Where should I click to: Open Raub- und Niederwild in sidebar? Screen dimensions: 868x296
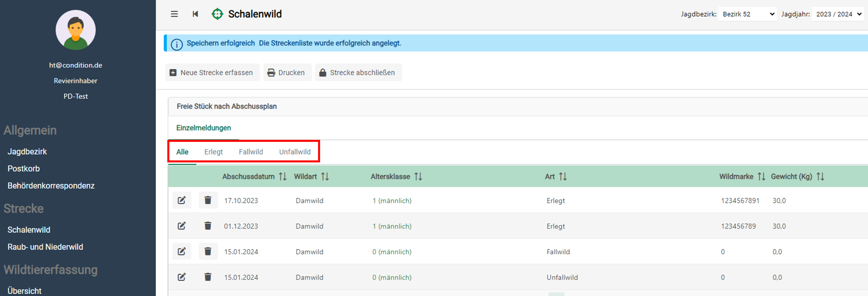(x=45, y=247)
